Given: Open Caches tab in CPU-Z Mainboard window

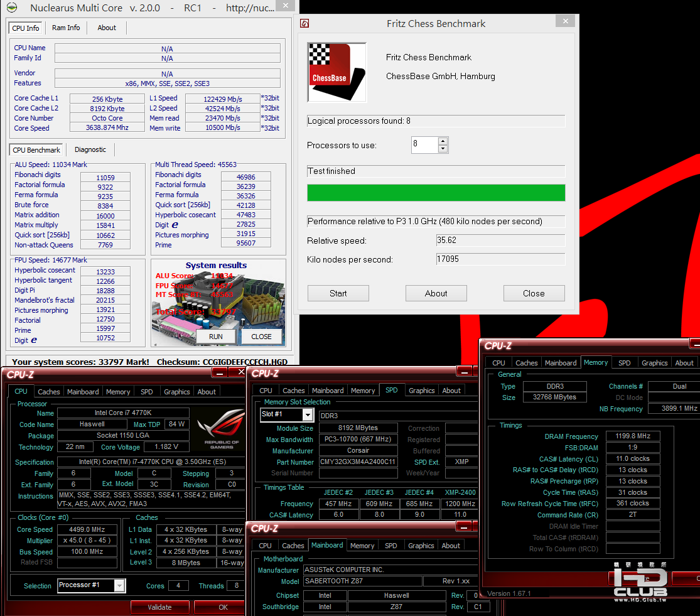Looking at the screenshot, I should tap(293, 546).
